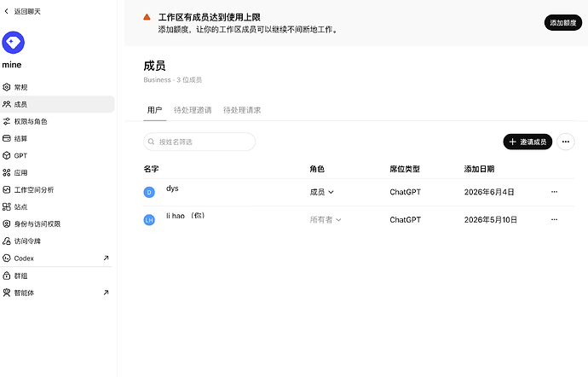Click the 智能体 agent icon
The height and width of the screenshot is (377, 588).
pos(7,293)
